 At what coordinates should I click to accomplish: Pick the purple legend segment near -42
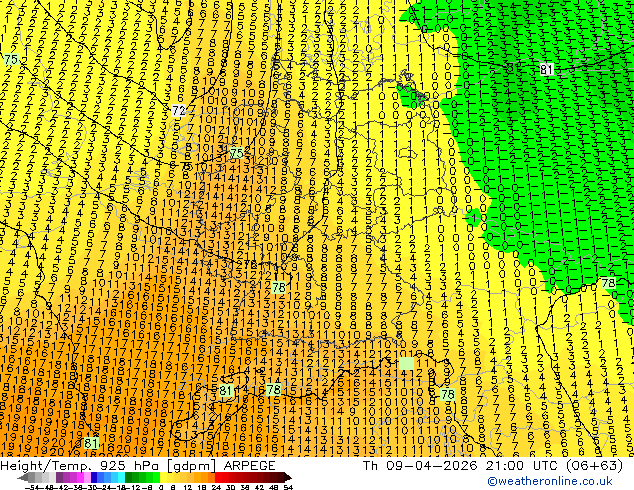tap(59, 478)
